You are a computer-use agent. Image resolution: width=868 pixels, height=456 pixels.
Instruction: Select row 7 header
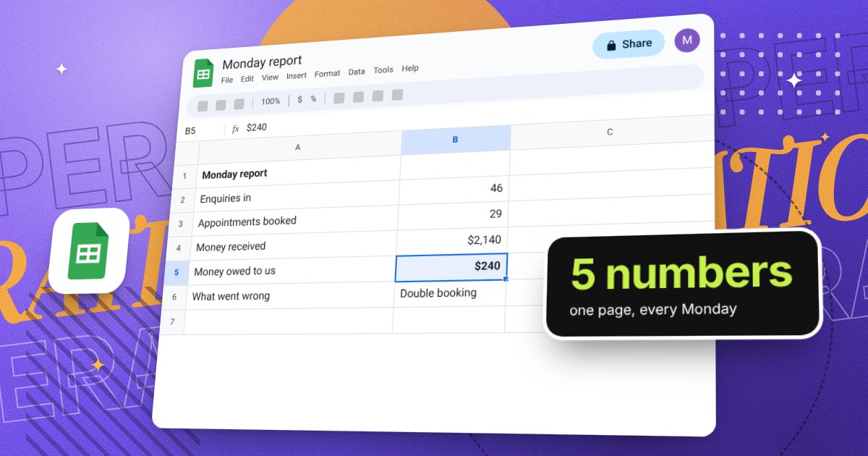coord(172,322)
